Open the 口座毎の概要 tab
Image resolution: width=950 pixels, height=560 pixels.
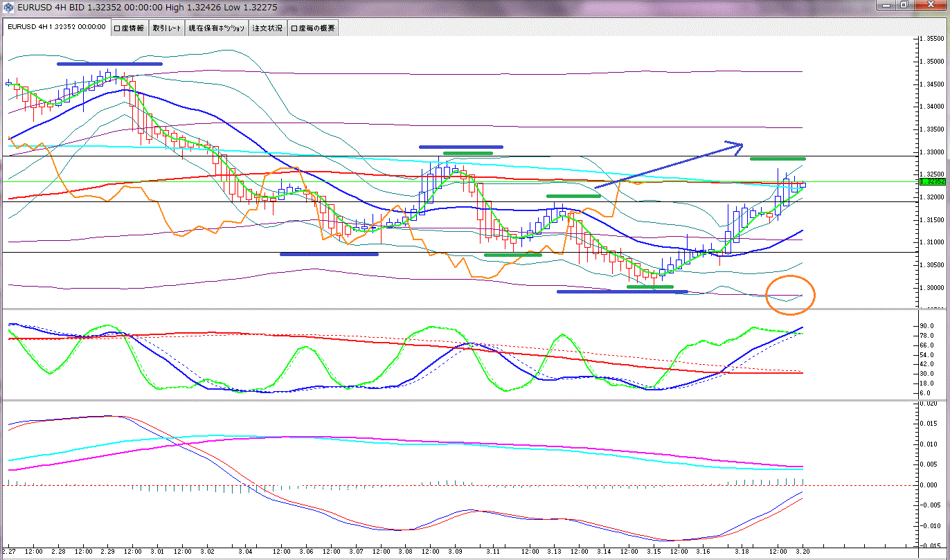(312, 28)
